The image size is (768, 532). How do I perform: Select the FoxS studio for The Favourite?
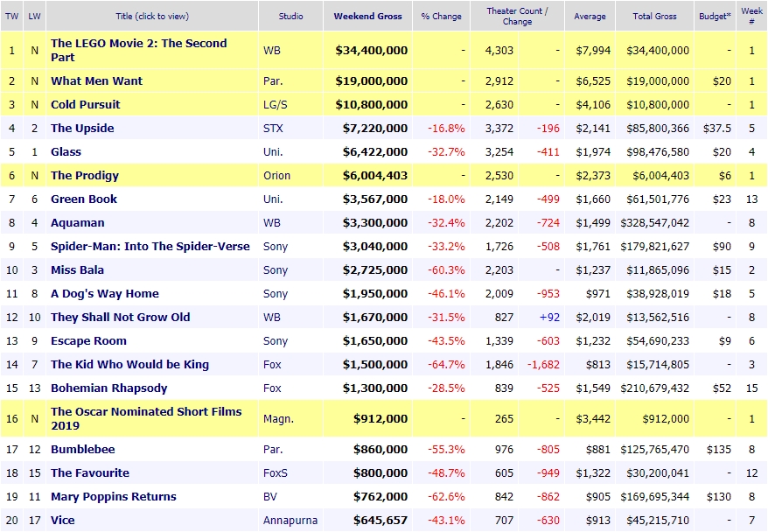(276, 472)
